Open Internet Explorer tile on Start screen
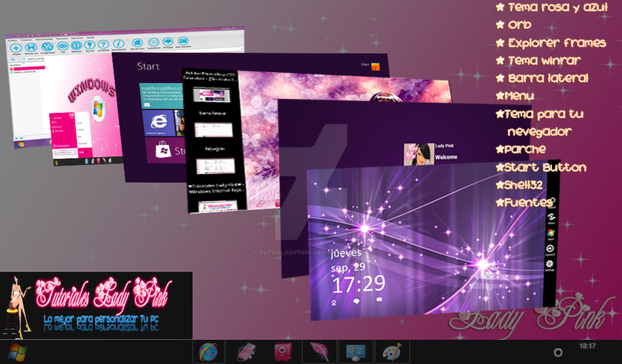The width and height of the screenshot is (622, 364). 158,124
